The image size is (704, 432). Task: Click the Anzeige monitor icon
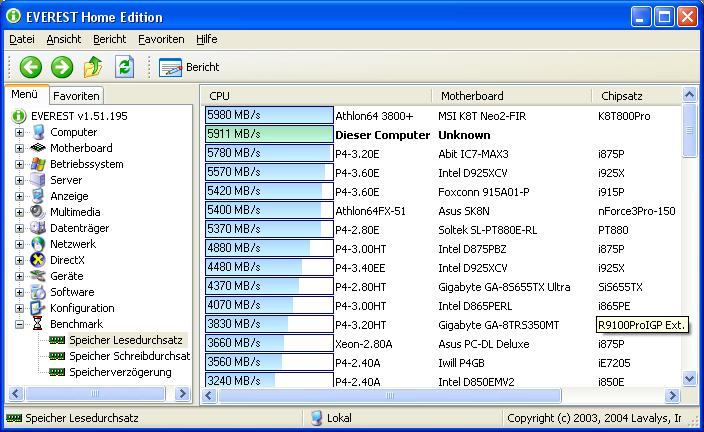tap(38, 196)
